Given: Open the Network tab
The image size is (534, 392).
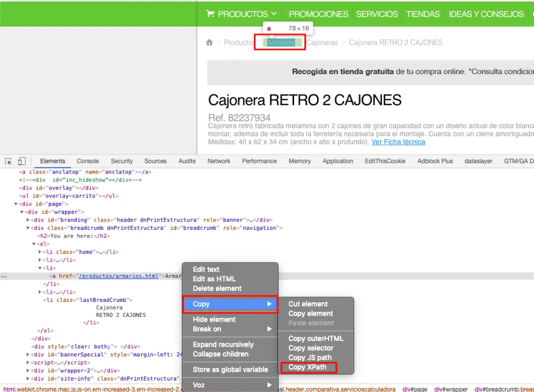Looking at the screenshot, I should click(x=219, y=161).
